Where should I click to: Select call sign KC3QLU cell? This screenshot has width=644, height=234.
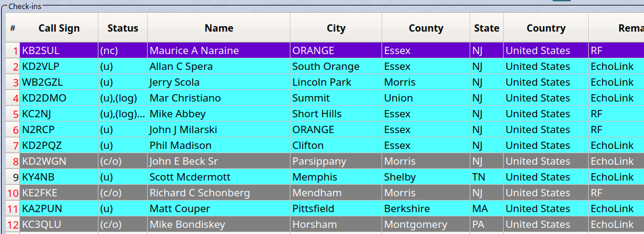pyautogui.click(x=59, y=224)
